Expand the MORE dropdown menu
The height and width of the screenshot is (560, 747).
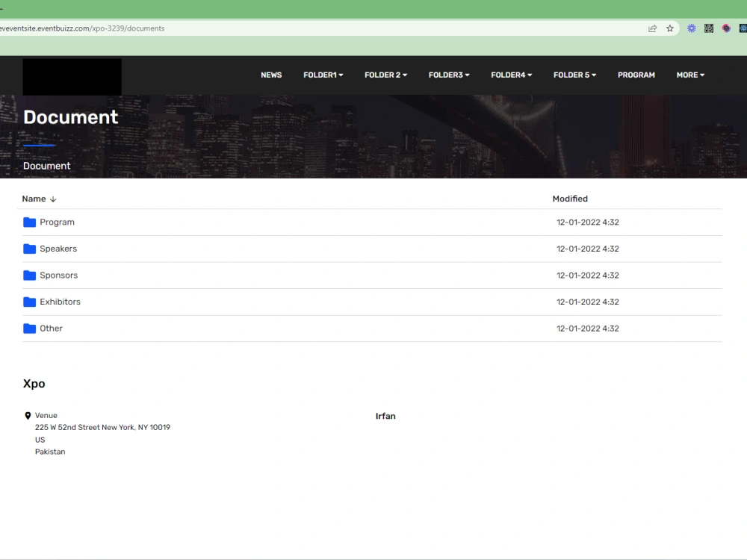point(689,75)
